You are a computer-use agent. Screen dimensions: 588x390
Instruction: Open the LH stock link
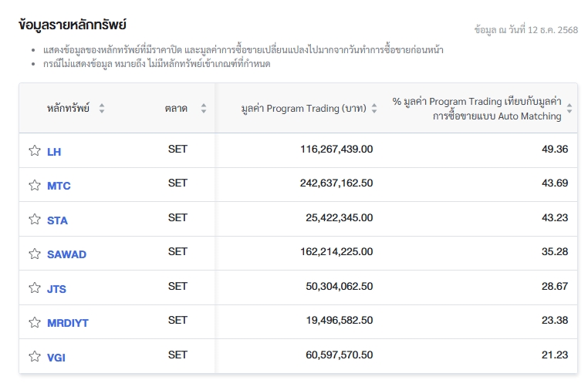(x=54, y=152)
